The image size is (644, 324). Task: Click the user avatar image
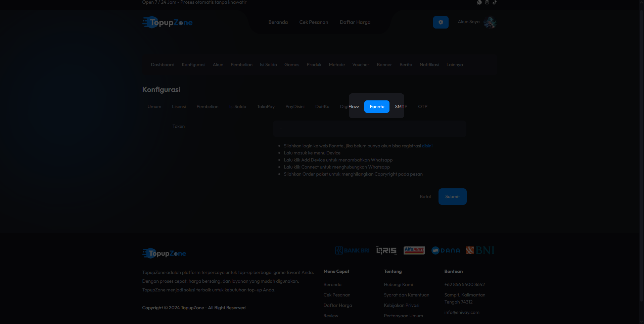tap(490, 22)
